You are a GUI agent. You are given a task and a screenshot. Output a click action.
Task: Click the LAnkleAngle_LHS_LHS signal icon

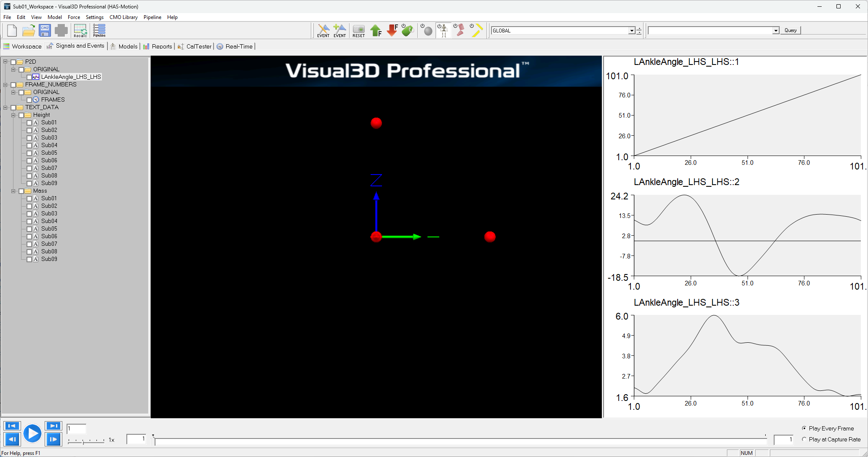(x=36, y=77)
